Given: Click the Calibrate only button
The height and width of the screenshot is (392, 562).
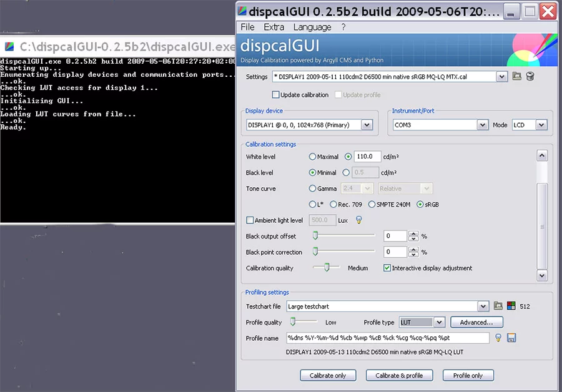Looking at the screenshot, I should point(328,375).
